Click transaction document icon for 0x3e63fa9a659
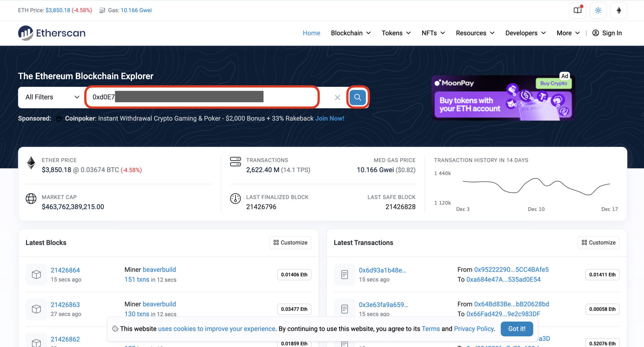Viewport: 644px width, 347px height. coord(345,309)
